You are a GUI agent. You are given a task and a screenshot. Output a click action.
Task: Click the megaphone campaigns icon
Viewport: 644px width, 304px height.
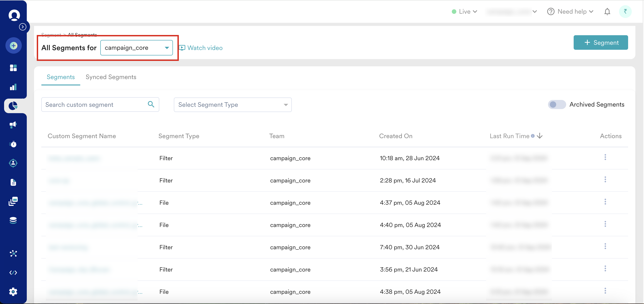click(13, 125)
